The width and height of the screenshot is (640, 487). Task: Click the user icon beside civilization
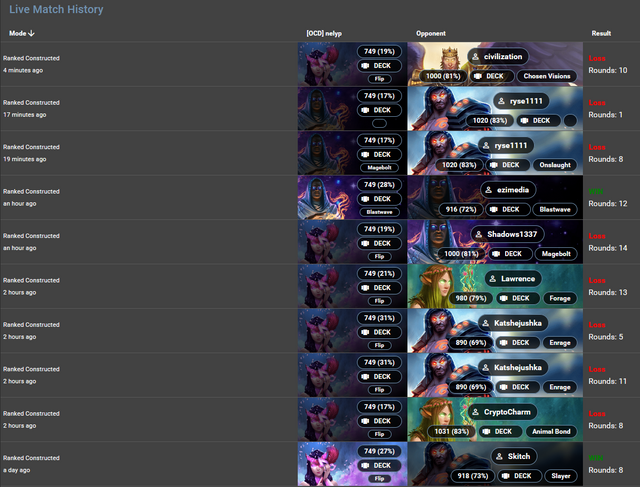(475, 57)
